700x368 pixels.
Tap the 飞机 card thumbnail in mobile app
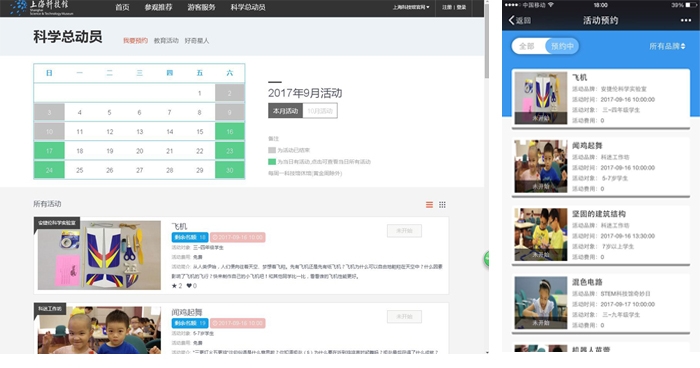[541, 98]
